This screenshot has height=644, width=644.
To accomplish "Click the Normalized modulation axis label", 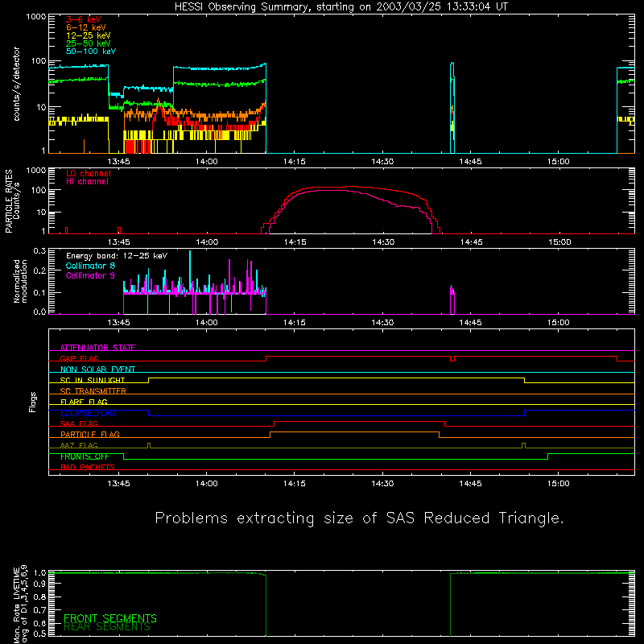I will 21,281.
